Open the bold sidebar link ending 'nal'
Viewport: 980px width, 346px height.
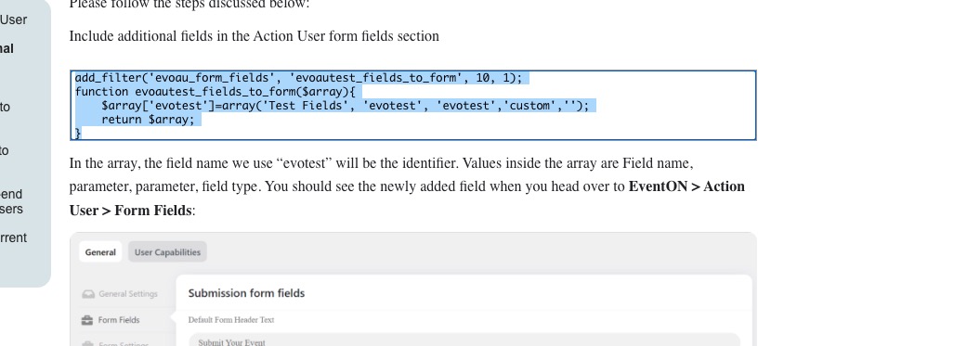tap(7, 49)
